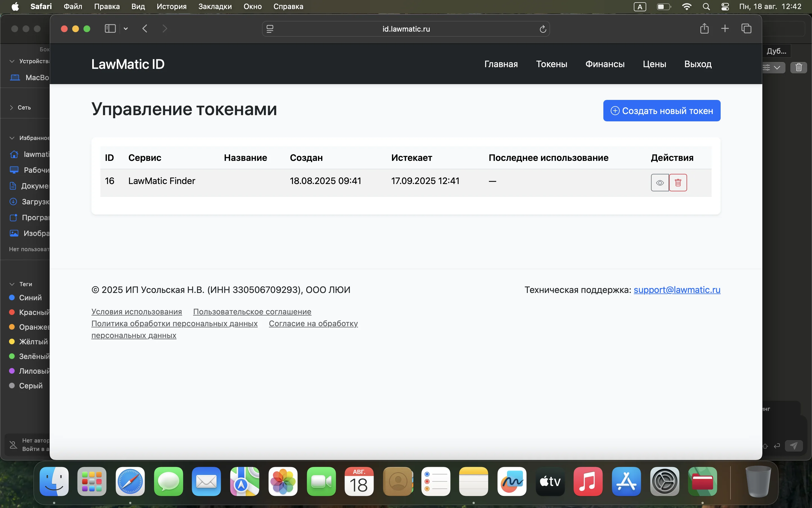Click the trash button in background window
This screenshot has width=812, height=508.
click(798, 67)
